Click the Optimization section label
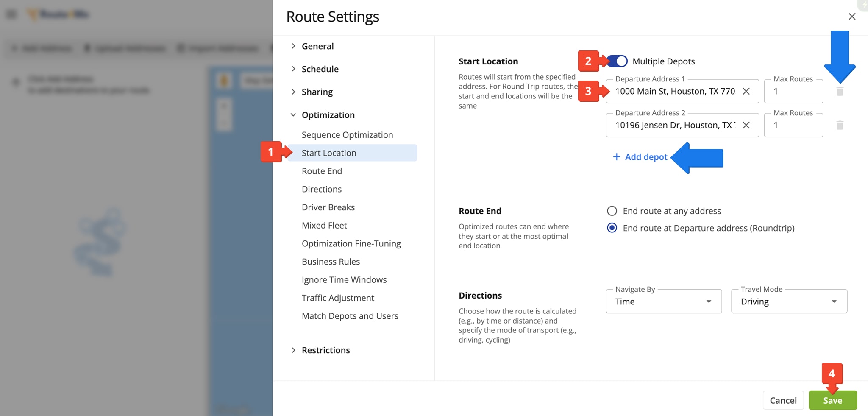 coord(328,115)
